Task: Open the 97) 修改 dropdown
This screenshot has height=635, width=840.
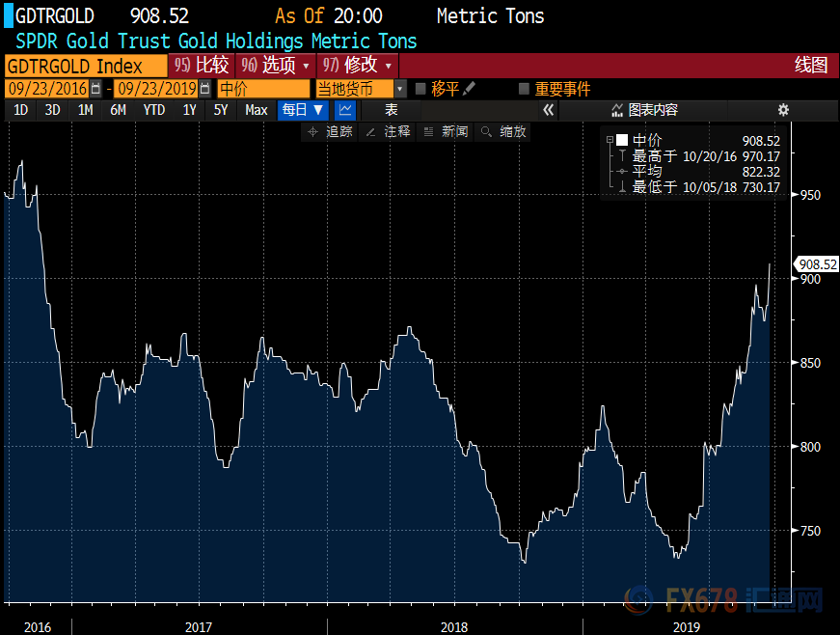Action: pos(358,66)
